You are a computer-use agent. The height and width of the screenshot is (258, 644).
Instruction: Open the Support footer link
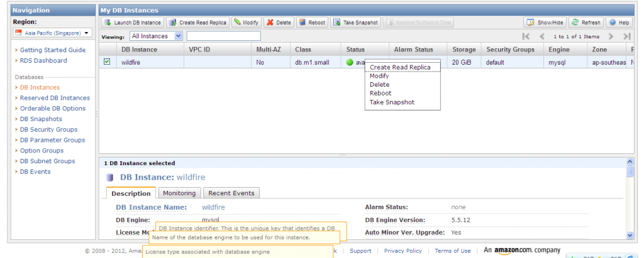click(x=360, y=251)
